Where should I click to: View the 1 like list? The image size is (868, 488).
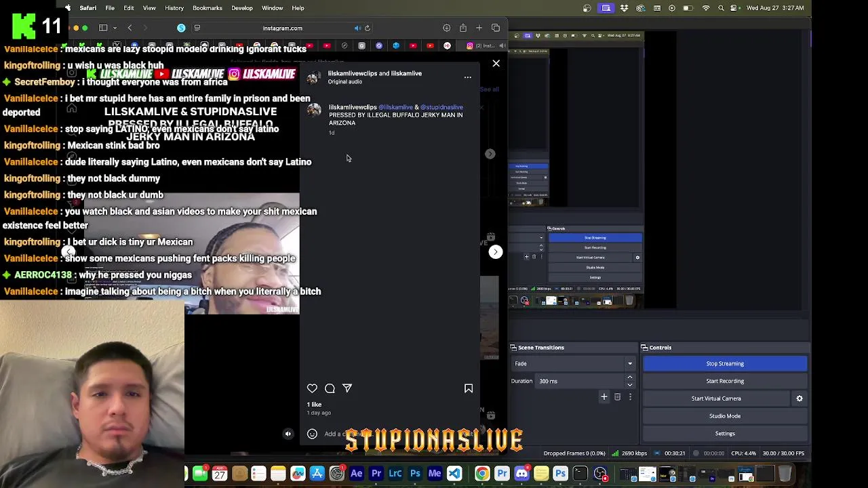click(314, 405)
